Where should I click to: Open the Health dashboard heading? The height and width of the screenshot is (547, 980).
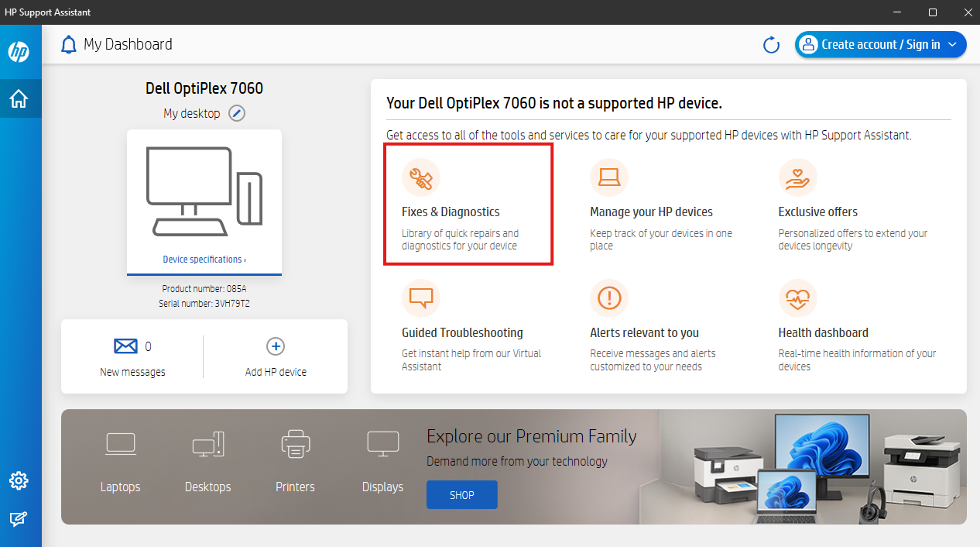[x=823, y=332]
